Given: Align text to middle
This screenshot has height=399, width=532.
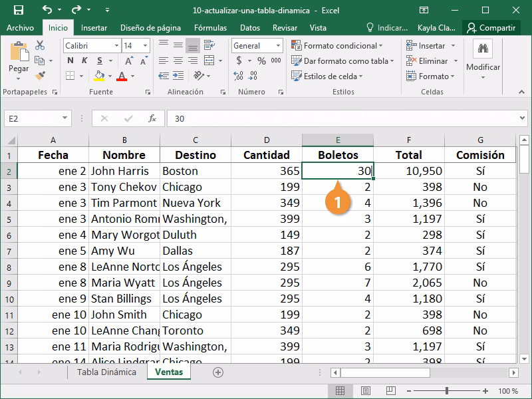Looking at the screenshot, I should tap(178, 45).
